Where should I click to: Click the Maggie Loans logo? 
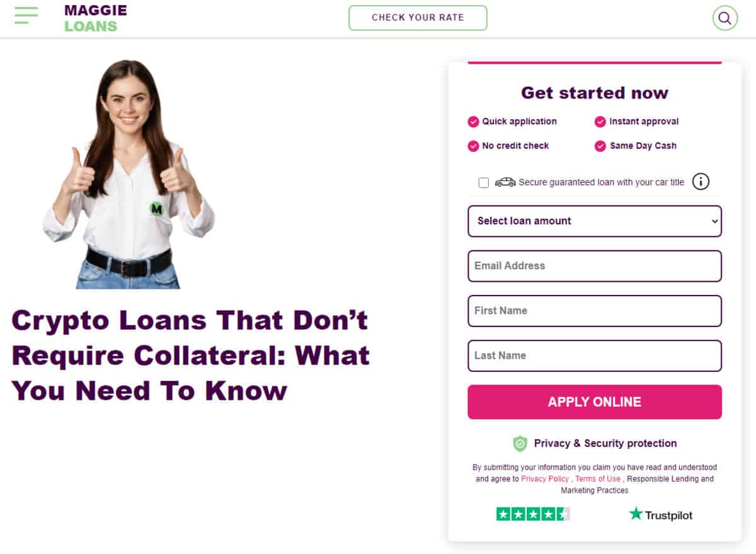coord(95,18)
